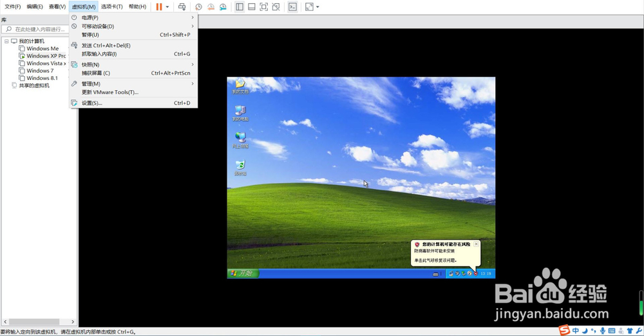Select 共享的虚拟机 in the library tree
The image size is (644, 336).
click(x=34, y=86)
